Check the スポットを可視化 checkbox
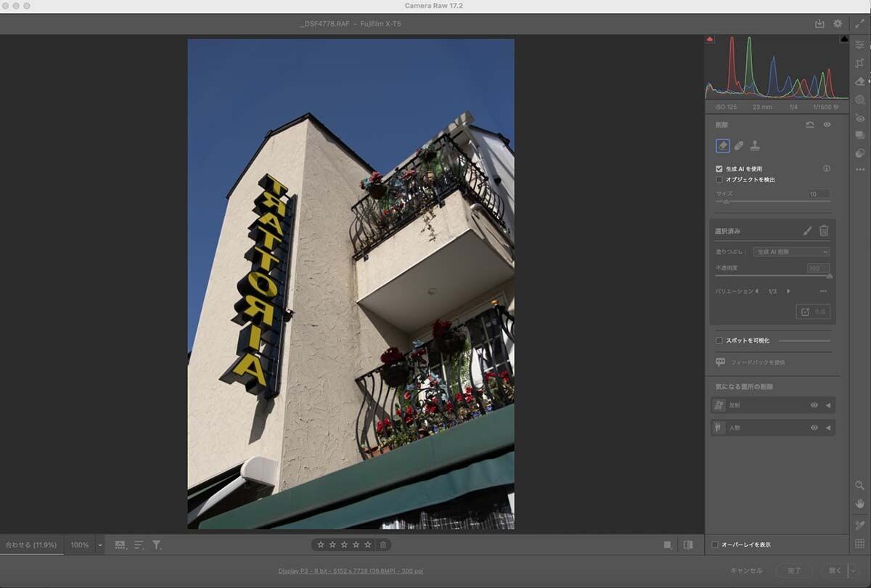Screen dimensions: 871x588 point(719,340)
